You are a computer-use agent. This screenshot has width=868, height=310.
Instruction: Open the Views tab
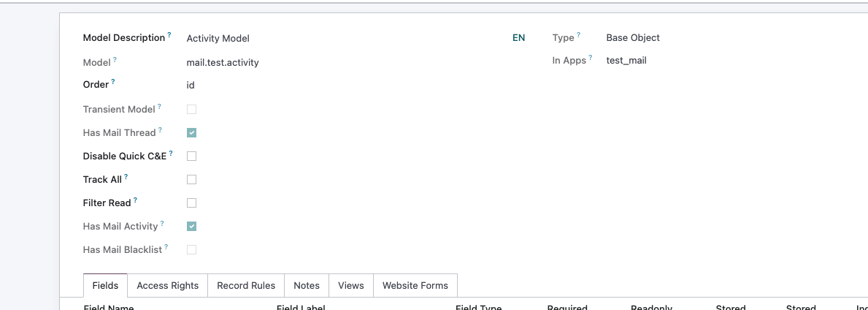(x=350, y=286)
